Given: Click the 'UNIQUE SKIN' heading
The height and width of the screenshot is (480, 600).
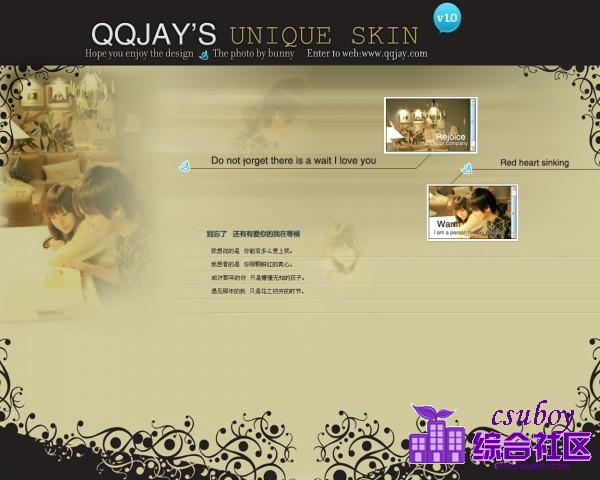Looking at the screenshot, I should (323, 34).
